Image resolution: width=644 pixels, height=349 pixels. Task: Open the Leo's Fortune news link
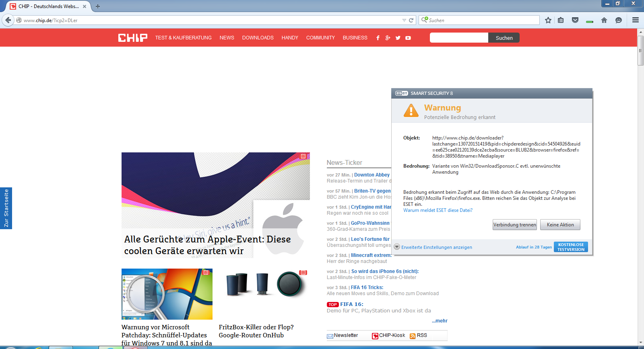click(370, 239)
